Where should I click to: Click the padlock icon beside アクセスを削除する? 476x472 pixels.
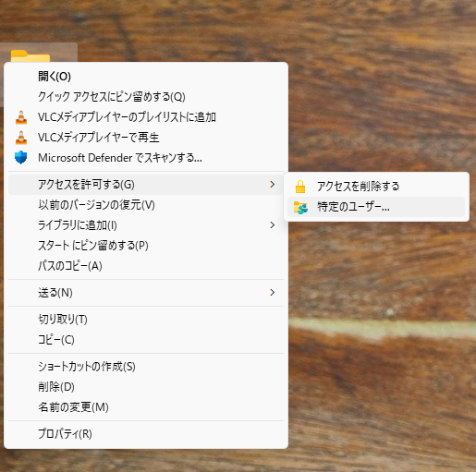click(x=300, y=187)
